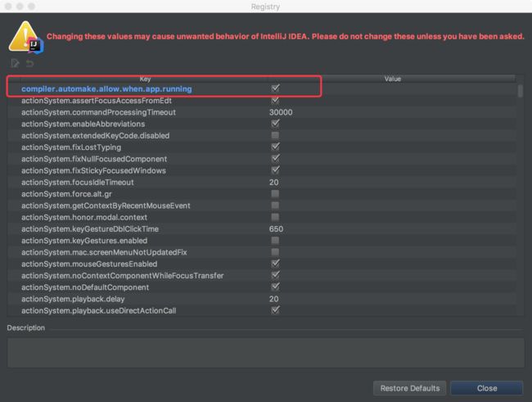This screenshot has height=402, width=532.
Task: Toggle actionSystem.noContextComponentWhileFocusTransfer checkbox
Action: (x=275, y=275)
